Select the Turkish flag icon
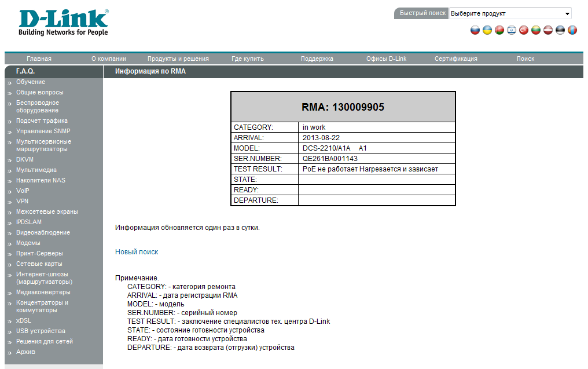The width and height of the screenshot is (588, 369). click(524, 30)
